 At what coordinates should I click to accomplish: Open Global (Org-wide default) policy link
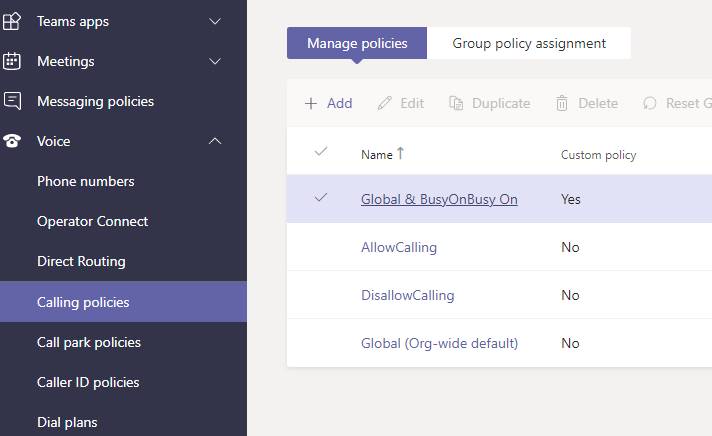click(x=439, y=343)
